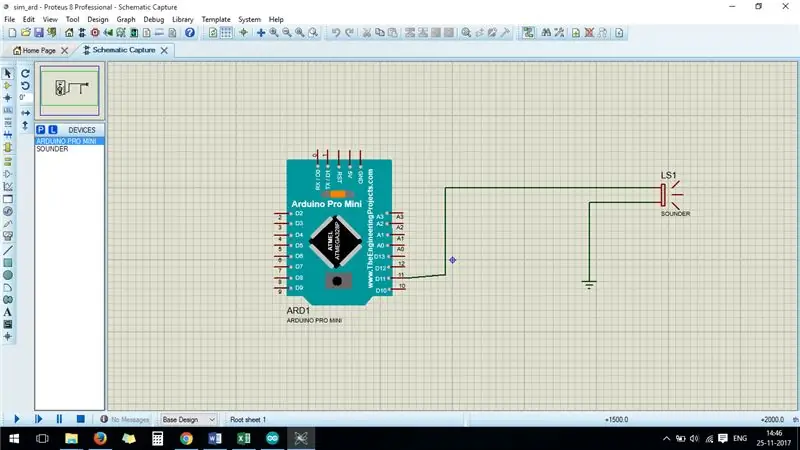
Task: Open the Graph menu
Action: 126,19
